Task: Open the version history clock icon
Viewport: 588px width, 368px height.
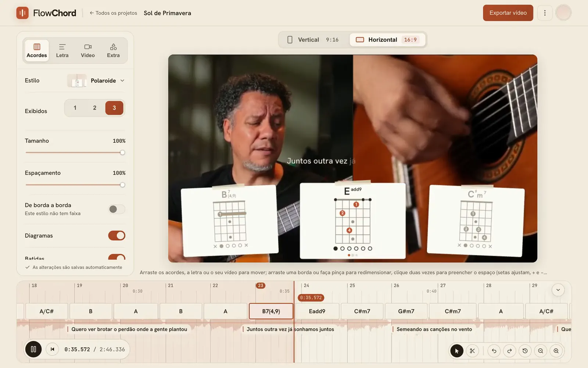Action: [525, 351]
